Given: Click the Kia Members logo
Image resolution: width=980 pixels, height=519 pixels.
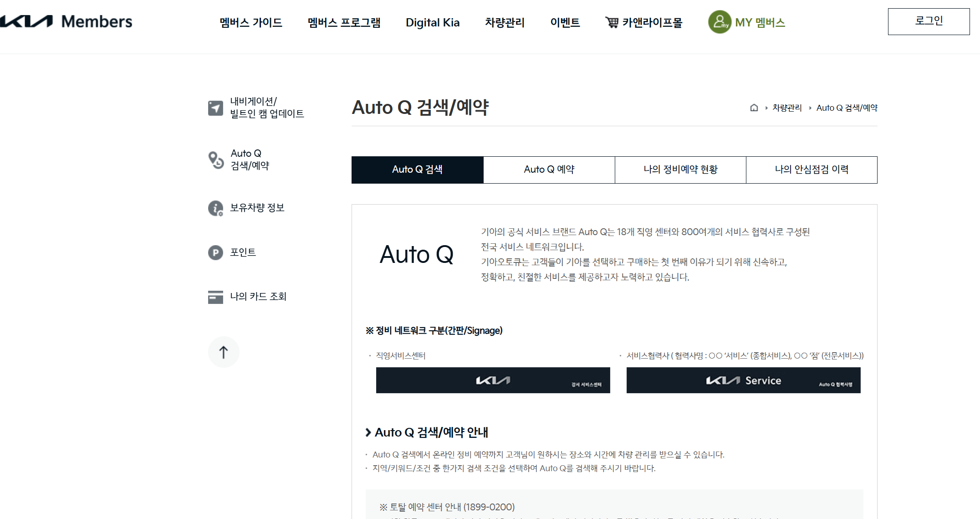Looking at the screenshot, I should coord(66,21).
